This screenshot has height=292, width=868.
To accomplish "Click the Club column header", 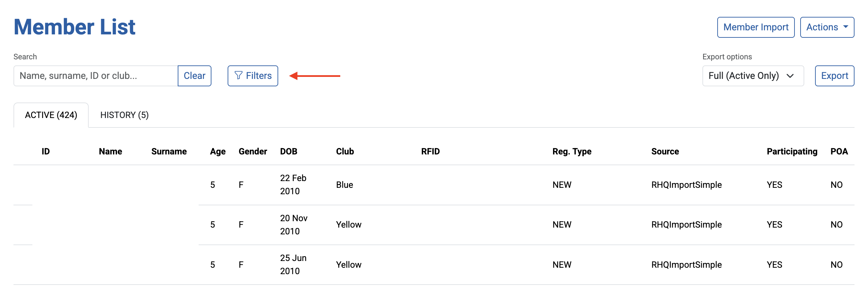I will click(x=345, y=151).
